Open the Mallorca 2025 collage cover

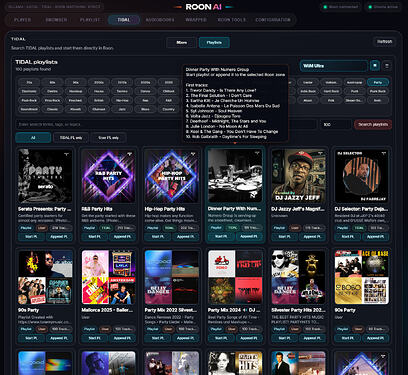[109, 277]
